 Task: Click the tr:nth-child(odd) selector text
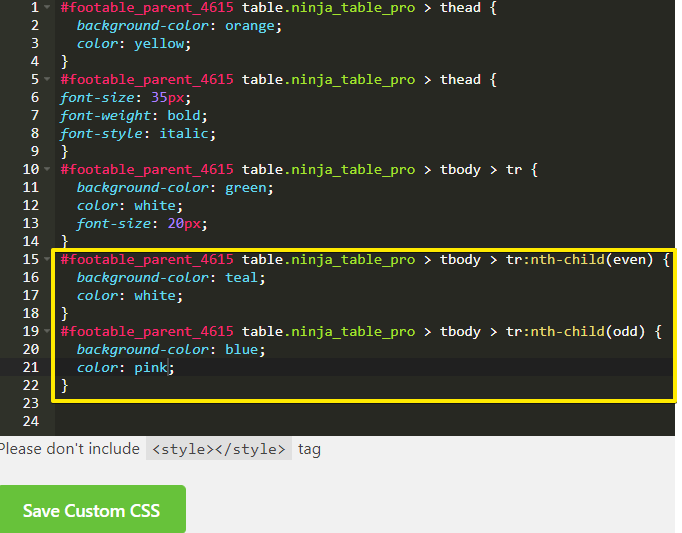575,332
